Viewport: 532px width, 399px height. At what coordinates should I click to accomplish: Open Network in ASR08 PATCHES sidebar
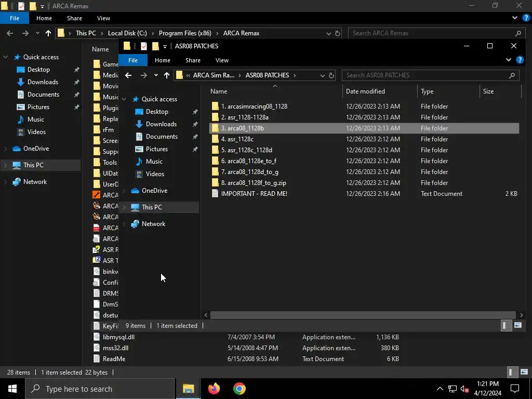pos(153,224)
